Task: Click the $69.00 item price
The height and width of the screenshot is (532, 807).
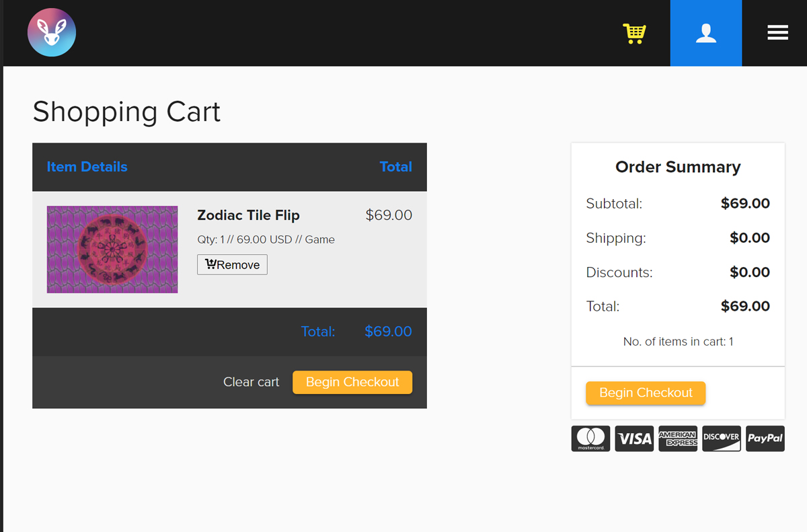Action: (x=389, y=215)
